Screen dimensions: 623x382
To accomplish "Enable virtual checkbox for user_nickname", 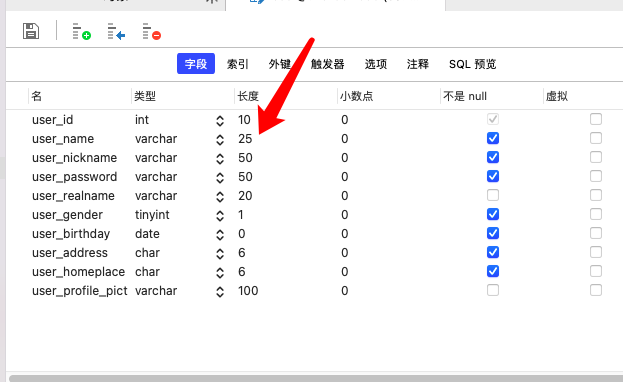I will (596, 157).
